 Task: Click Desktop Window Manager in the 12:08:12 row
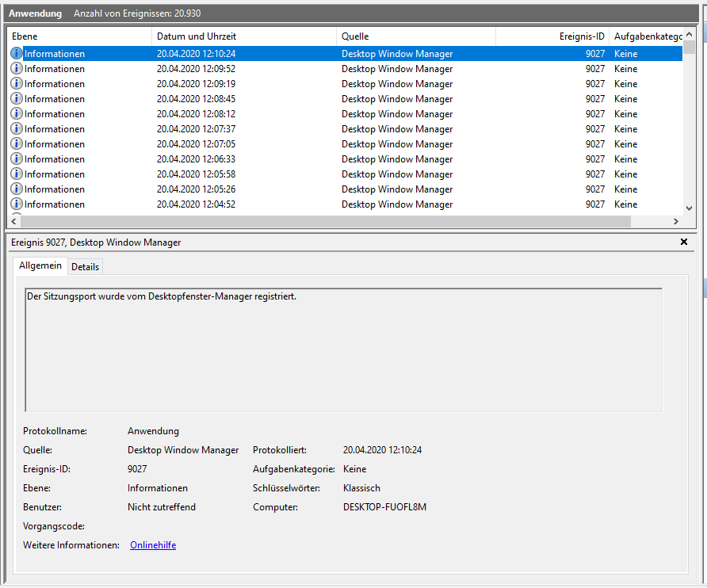point(397,114)
